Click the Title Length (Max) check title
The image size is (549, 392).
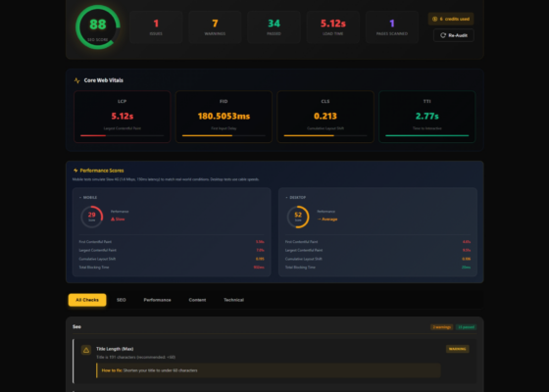[x=115, y=349]
